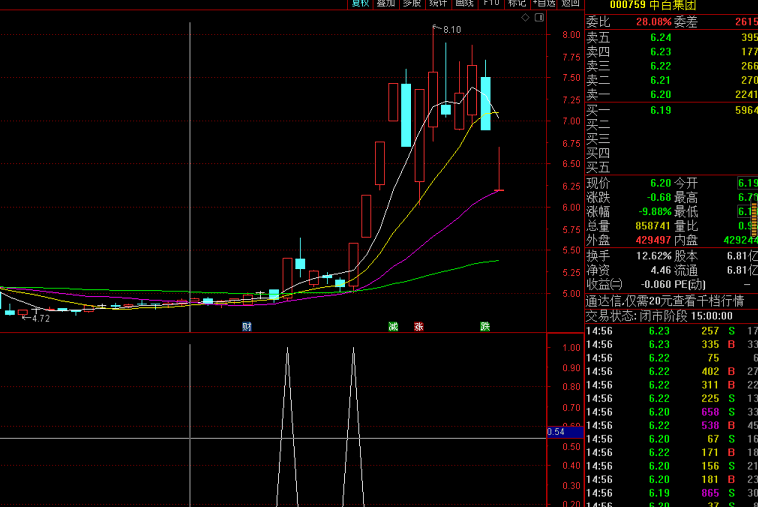Click the 外盘 value 429497
This screenshot has width=758, height=507.
point(653,240)
